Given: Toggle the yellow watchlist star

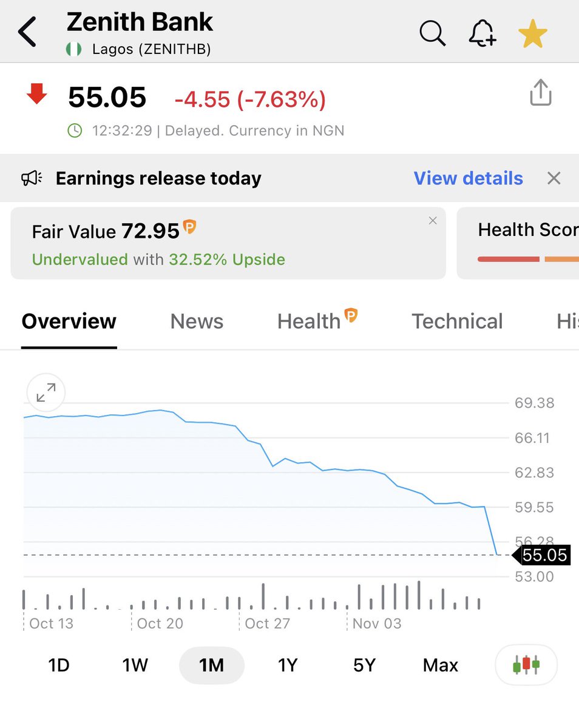Looking at the screenshot, I should click(533, 33).
